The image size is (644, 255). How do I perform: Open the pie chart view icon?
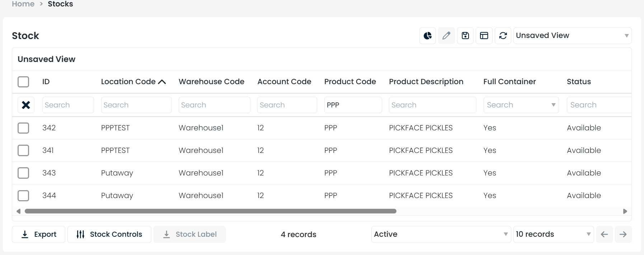click(428, 36)
